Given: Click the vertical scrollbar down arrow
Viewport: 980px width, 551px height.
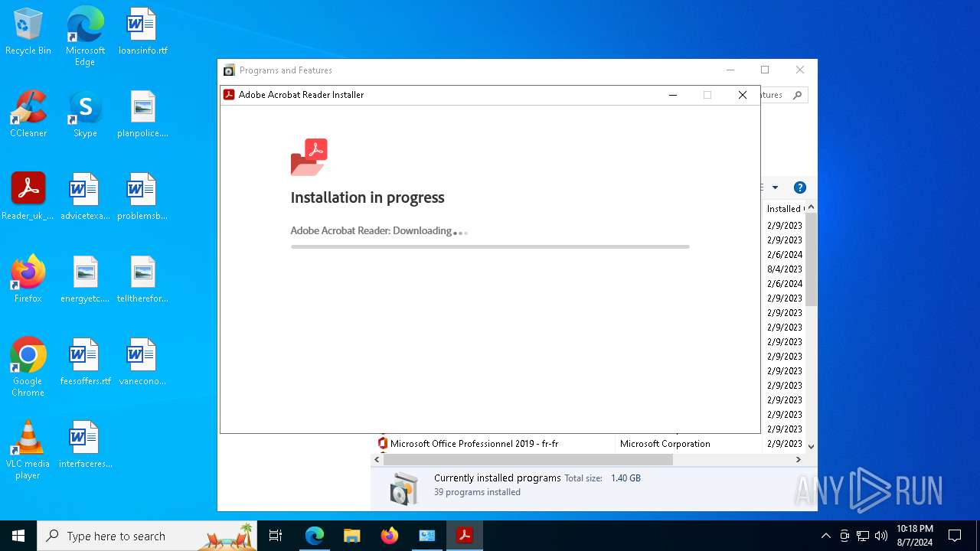Looking at the screenshot, I should [x=811, y=446].
